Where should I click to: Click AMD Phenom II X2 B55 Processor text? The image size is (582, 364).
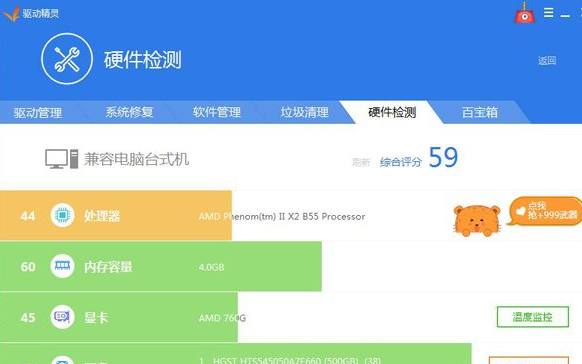(x=282, y=216)
